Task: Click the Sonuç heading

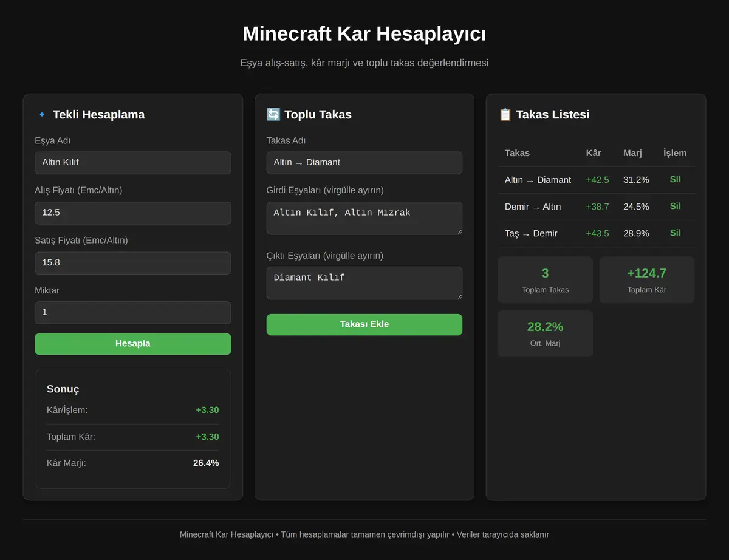Action: point(63,389)
